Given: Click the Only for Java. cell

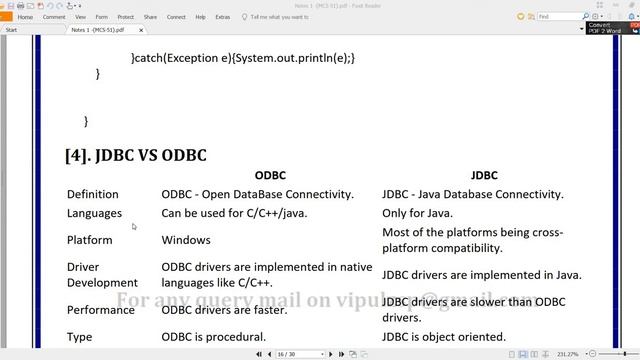Looking at the screenshot, I should click(418, 213).
